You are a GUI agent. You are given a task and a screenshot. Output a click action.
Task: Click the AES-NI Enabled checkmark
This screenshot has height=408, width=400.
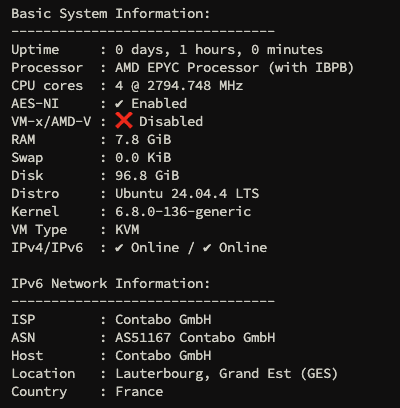tap(119, 104)
